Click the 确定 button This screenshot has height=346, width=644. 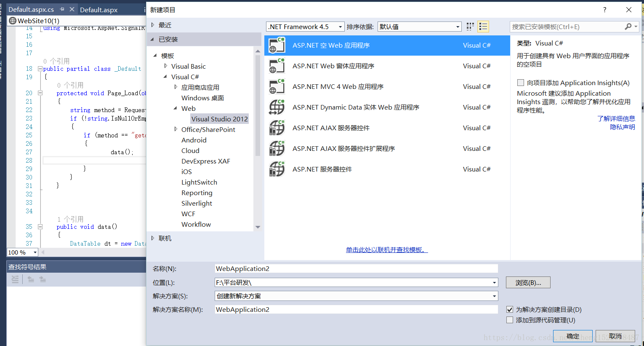[x=573, y=336]
